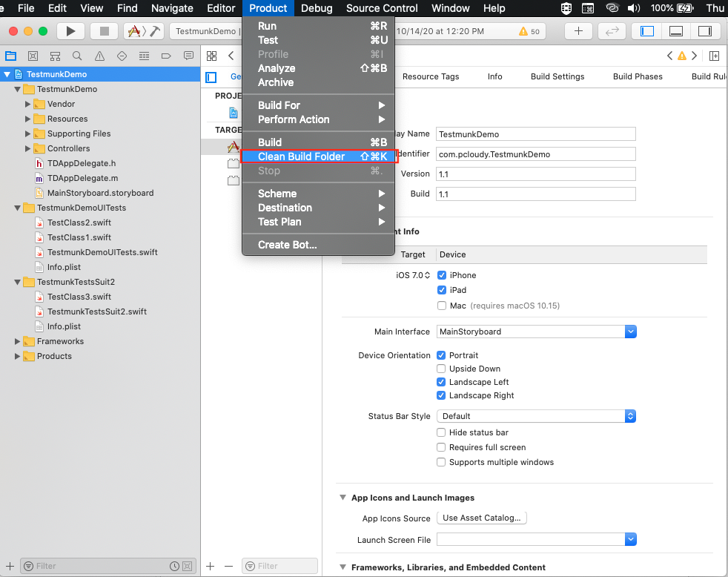The width and height of the screenshot is (728, 577).
Task: Click the 50 warnings indicator in activity bar
Action: [529, 31]
